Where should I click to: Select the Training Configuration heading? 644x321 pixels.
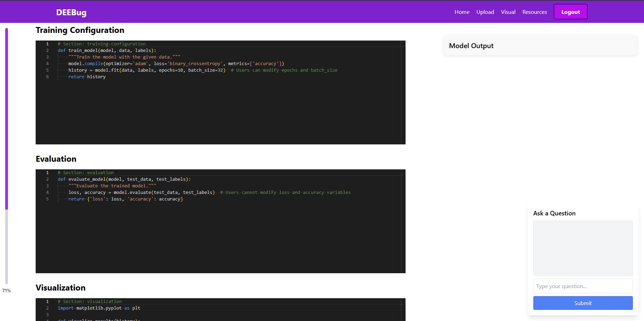80,30
